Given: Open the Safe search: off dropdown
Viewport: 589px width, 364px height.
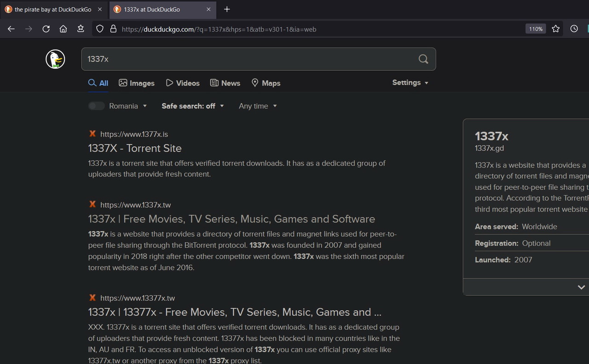Looking at the screenshot, I should (193, 106).
